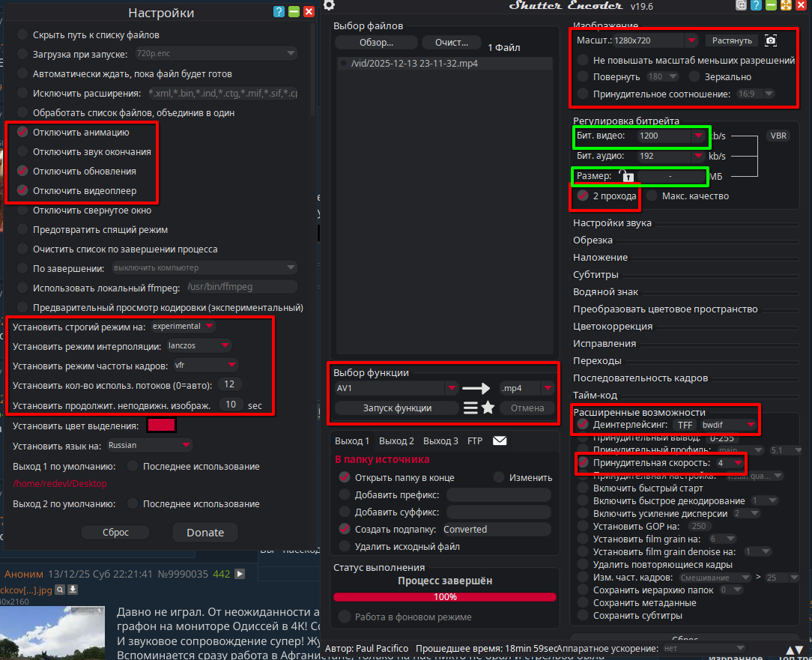Open the hamburger menu beside Запуск функции

coord(470,408)
